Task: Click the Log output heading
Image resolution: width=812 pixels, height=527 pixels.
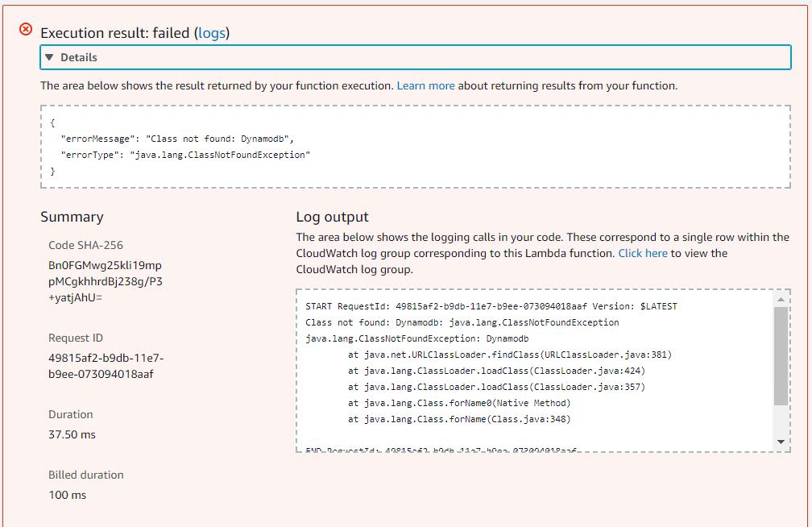Action: coord(332,217)
